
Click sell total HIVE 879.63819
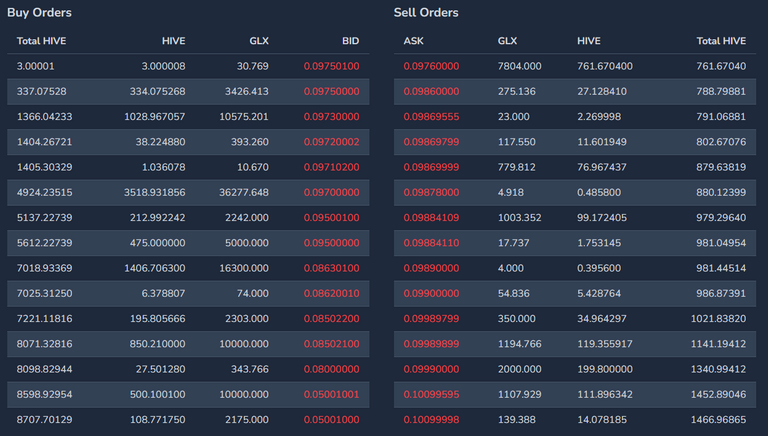tap(721, 167)
